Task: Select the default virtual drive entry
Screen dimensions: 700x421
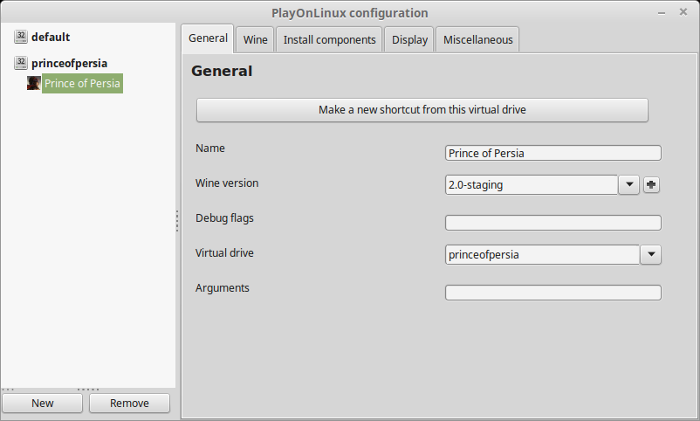Action: pos(50,37)
